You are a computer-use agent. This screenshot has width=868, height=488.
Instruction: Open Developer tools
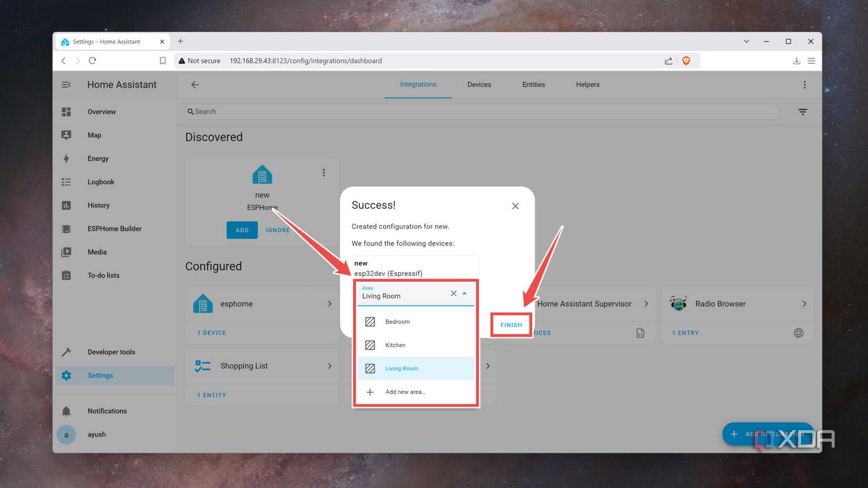tap(111, 352)
